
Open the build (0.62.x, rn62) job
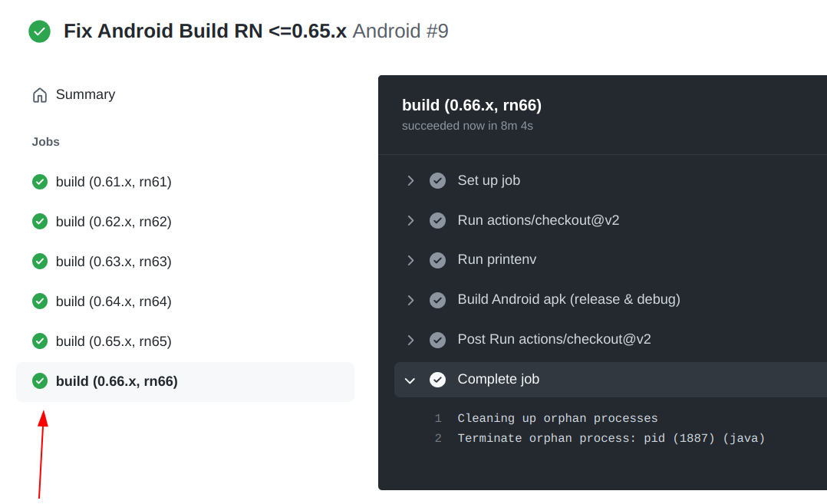pos(113,222)
